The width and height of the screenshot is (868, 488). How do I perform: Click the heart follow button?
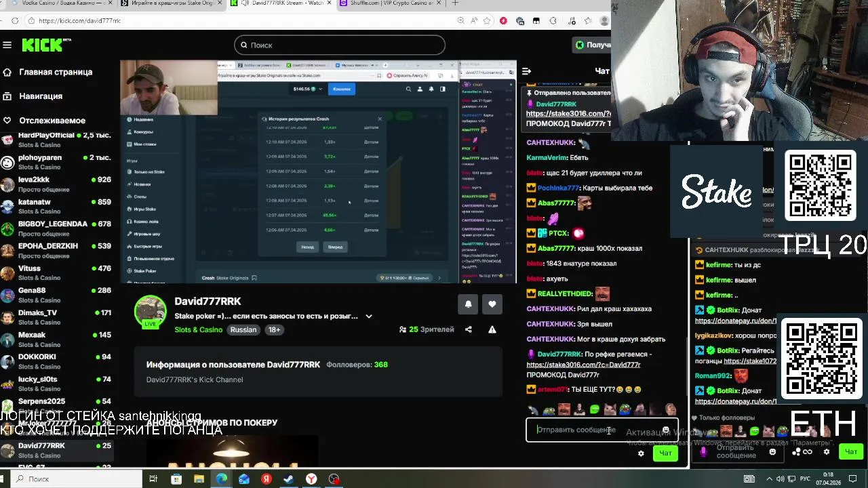pyautogui.click(x=492, y=304)
